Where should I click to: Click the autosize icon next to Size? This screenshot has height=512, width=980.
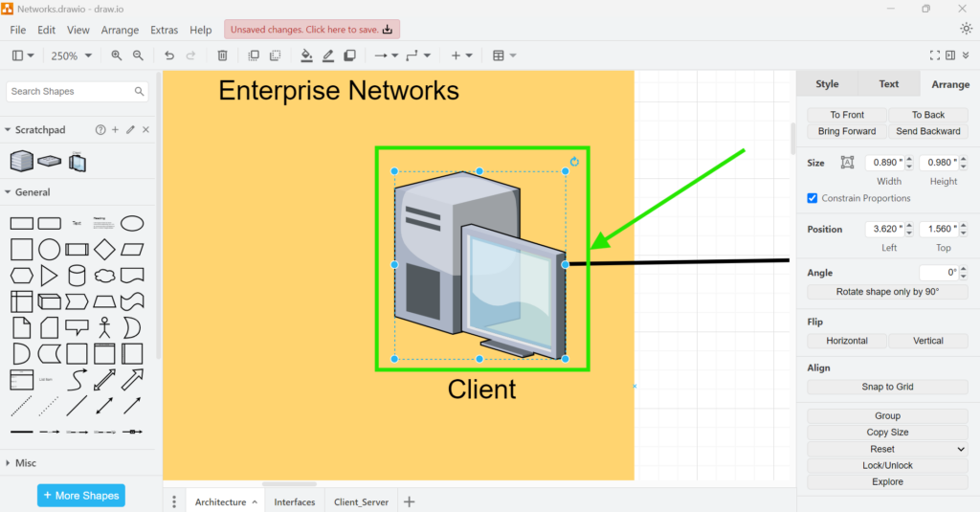[x=847, y=163]
